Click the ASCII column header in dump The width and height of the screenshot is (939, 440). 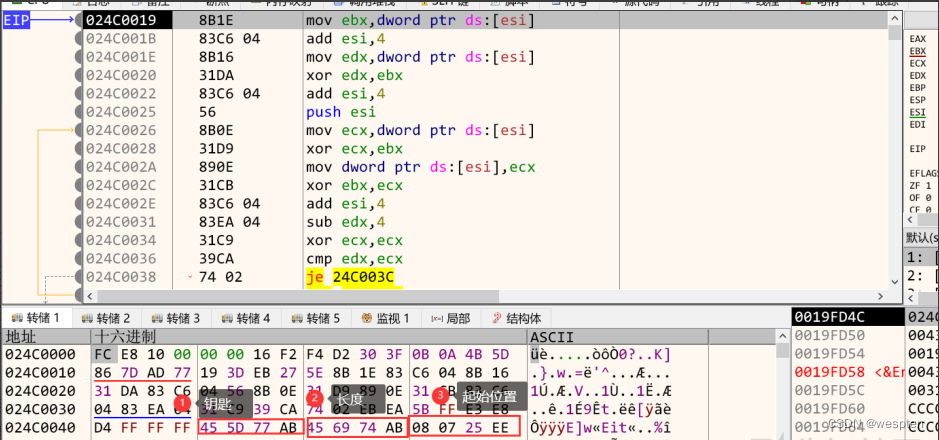point(550,337)
